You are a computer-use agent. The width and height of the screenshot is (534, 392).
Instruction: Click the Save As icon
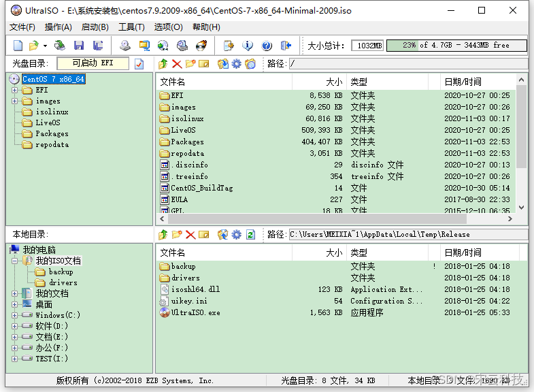pyautogui.click(x=98, y=46)
